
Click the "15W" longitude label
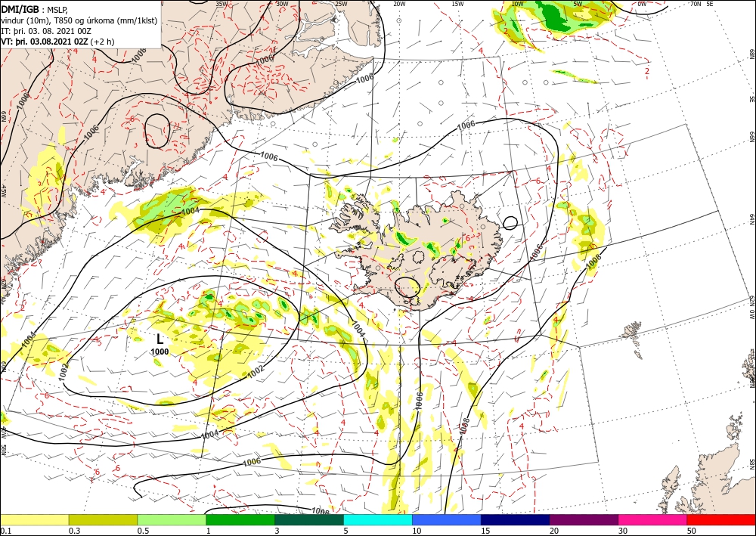pyautogui.click(x=458, y=4)
